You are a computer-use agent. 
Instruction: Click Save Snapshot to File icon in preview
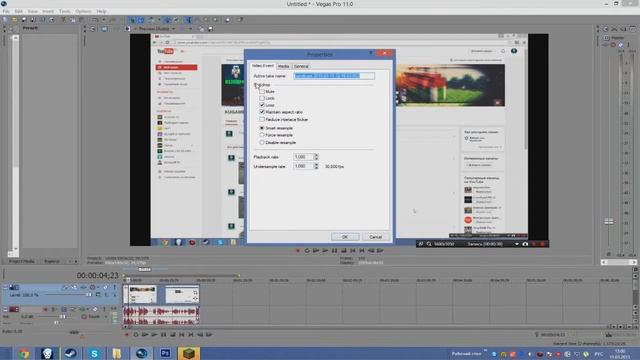[211, 29]
